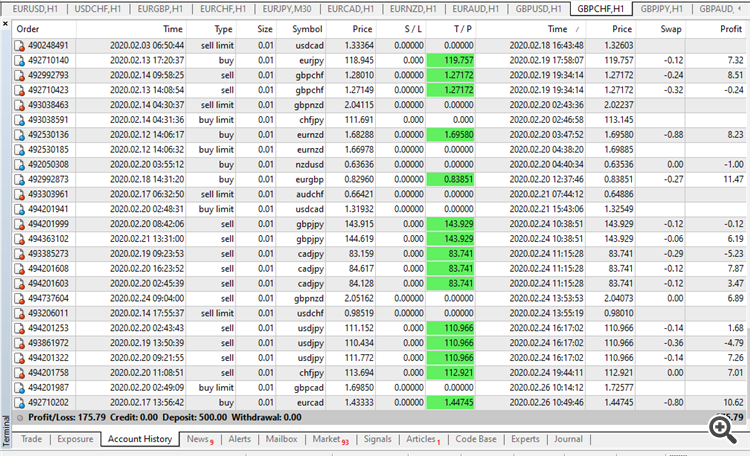750x456 pixels.
Task: Click the symbol cell gbpcad
Action: 301,388
